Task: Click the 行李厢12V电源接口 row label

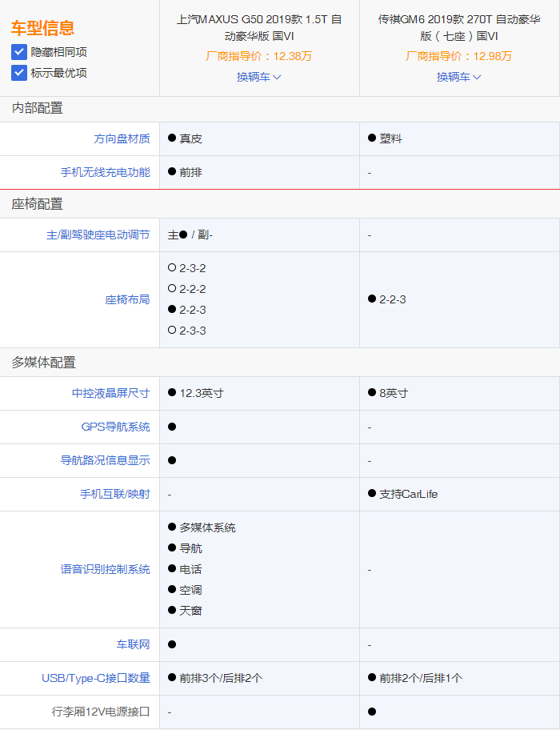Action: pos(101,712)
